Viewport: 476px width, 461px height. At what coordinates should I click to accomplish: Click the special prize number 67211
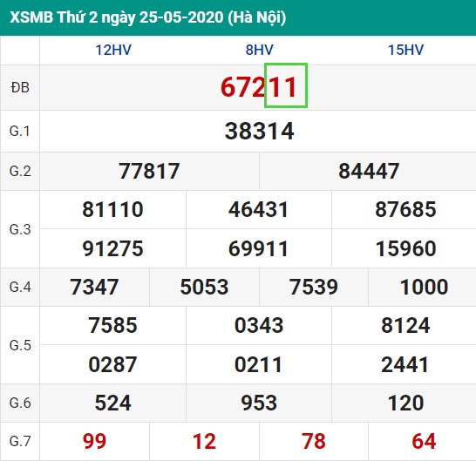pyautogui.click(x=259, y=87)
